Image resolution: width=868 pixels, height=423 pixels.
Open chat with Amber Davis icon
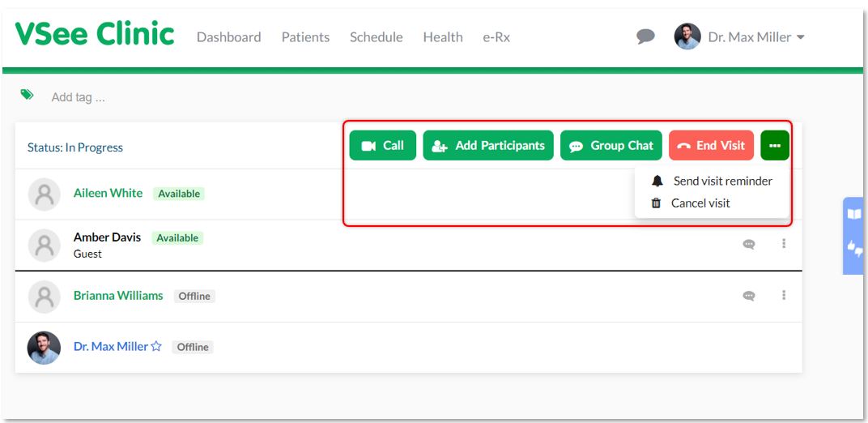tap(749, 244)
